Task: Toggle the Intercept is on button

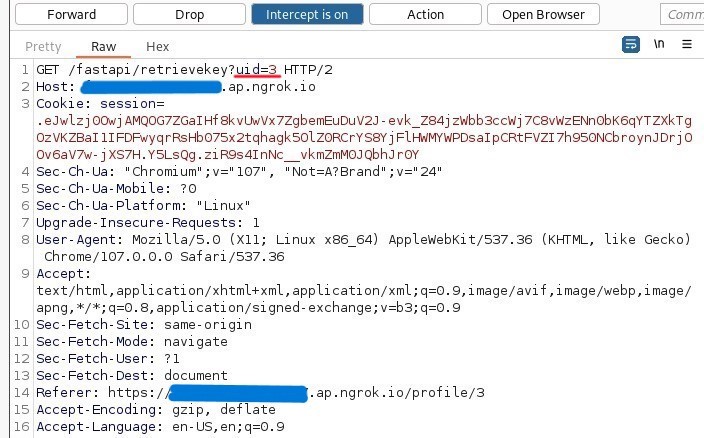Action: [307, 14]
